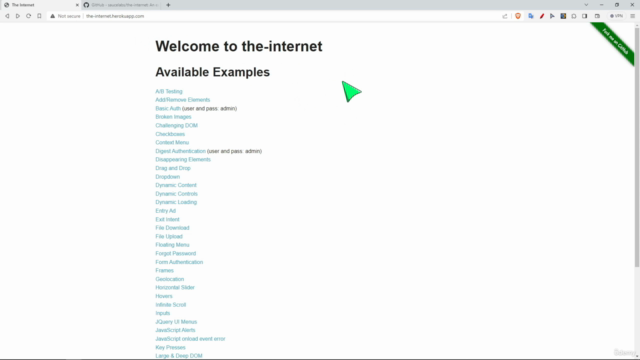Open the browser hamburger menu
This screenshot has width=640, height=360.
[633, 16]
